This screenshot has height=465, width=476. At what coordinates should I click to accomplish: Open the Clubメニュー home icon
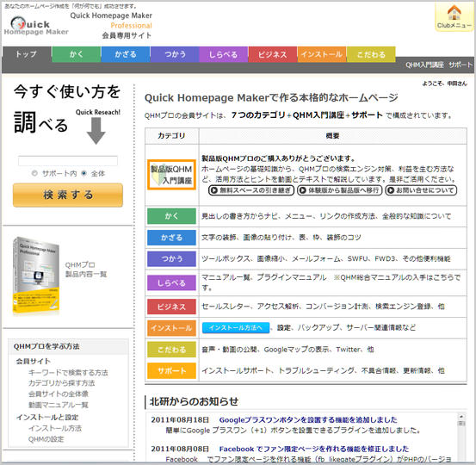click(x=454, y=16)
